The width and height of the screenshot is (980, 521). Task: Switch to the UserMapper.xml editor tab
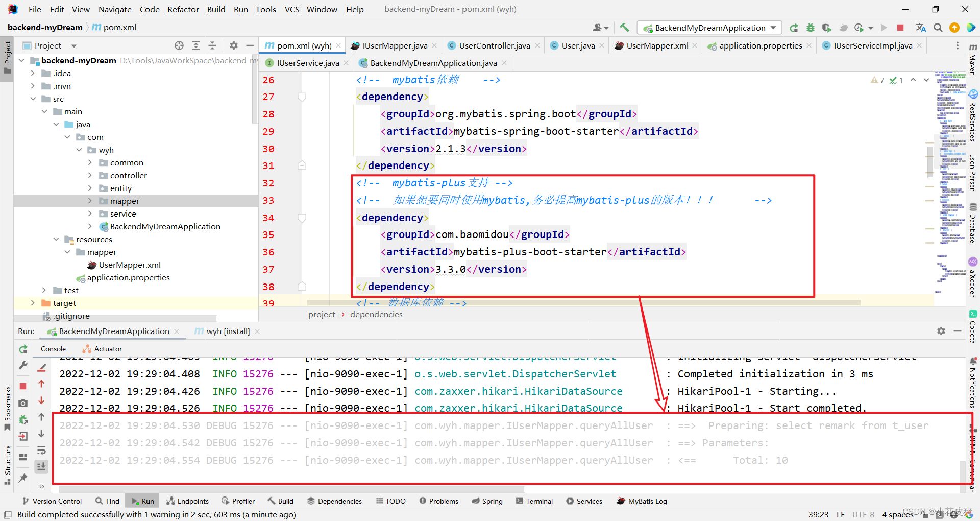(657, 45)
